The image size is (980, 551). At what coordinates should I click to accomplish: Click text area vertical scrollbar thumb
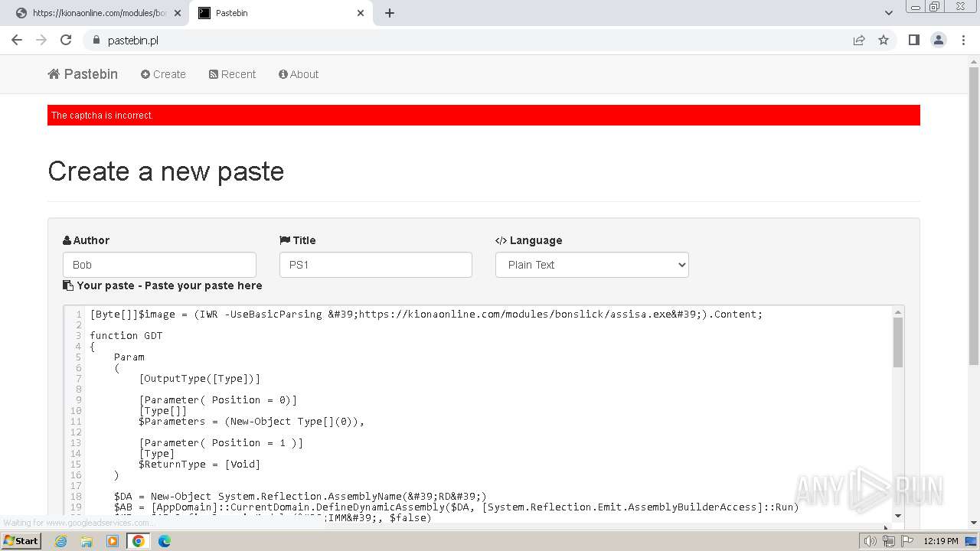click(x=898, y=342)
